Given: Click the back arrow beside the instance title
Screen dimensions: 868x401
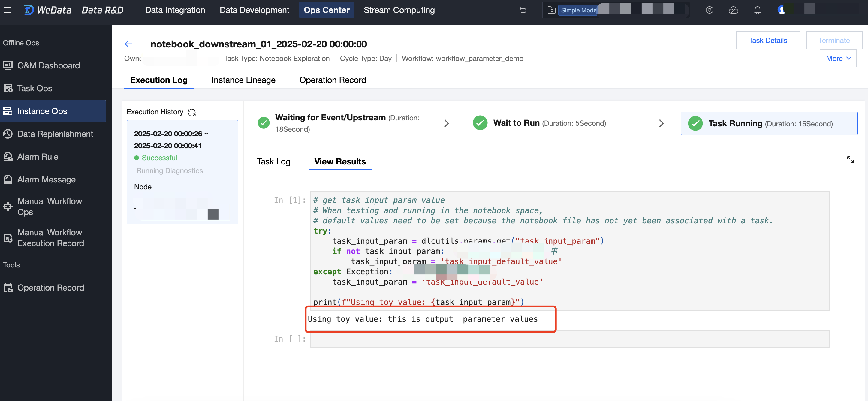Looking at the screenshot, I should pyautogui.click(x=128, y=44).
